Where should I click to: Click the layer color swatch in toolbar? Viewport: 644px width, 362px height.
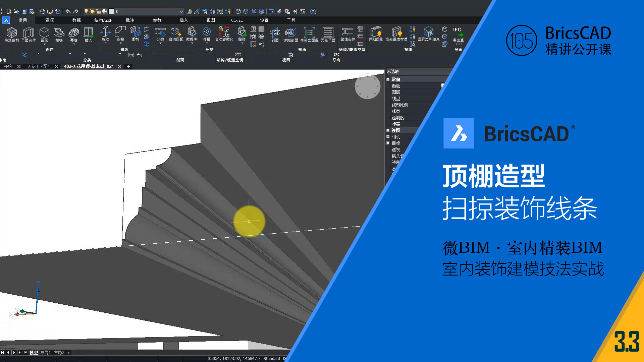coord(111,11)
